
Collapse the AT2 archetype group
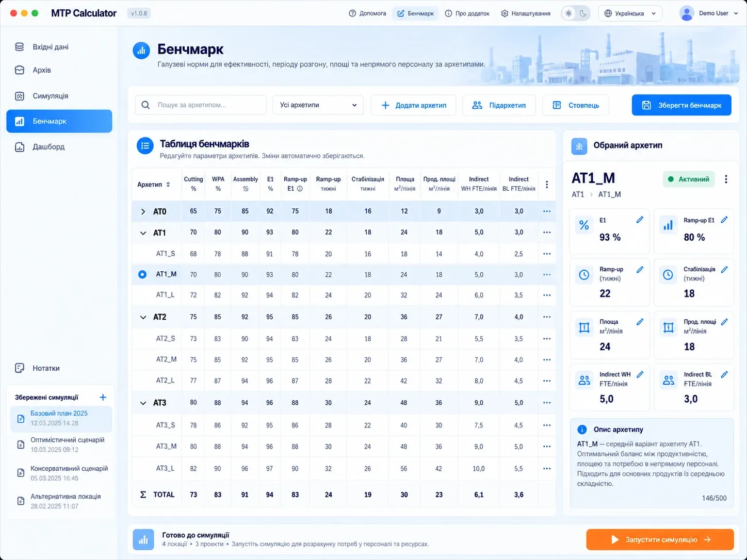point(143,317)
